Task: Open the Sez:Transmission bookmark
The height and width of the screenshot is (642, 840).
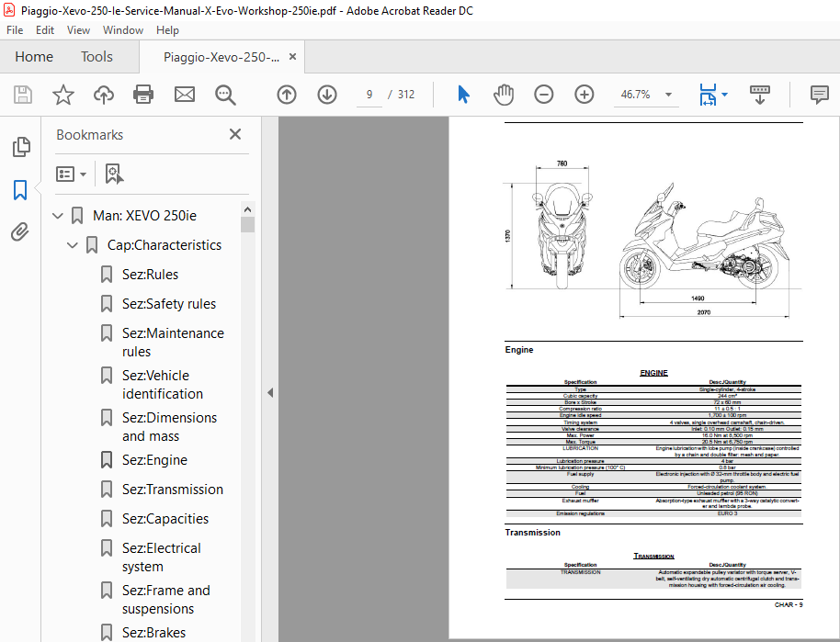Action: tap(173, 490)
